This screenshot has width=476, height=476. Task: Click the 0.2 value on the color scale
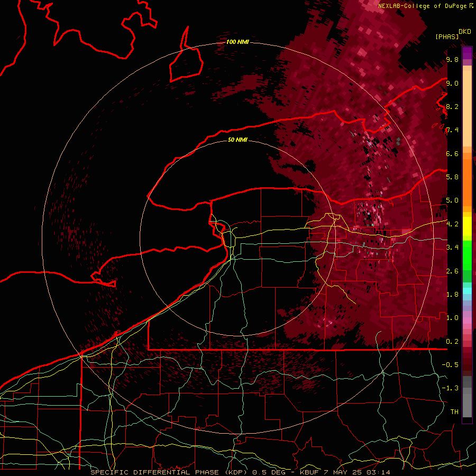coord(452,342)
